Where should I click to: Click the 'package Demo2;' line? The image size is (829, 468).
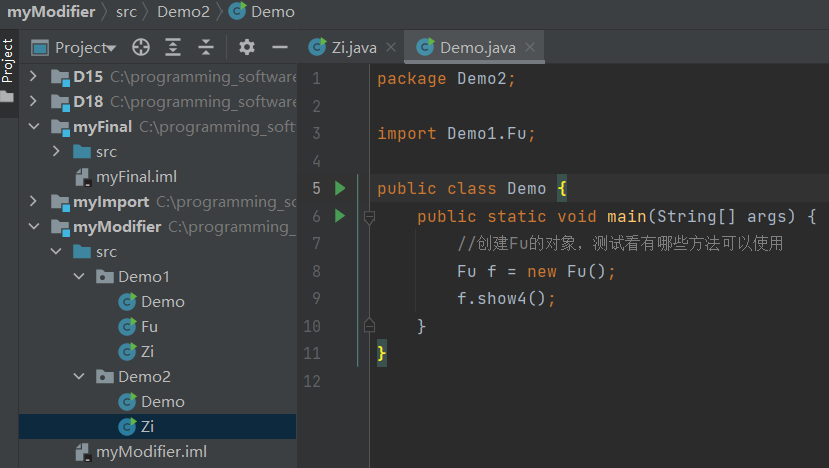click(446, 78)
